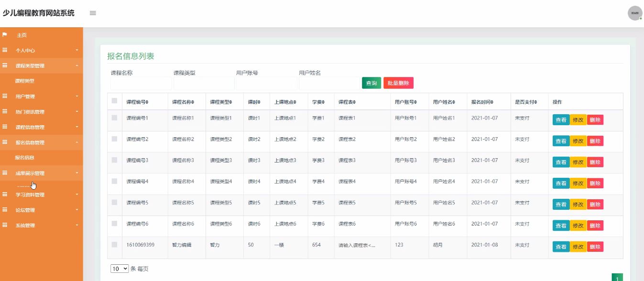The height and width of the screenshot is (281, 644).
Task: Tick the checkbox for row 课程编号4
Action: point(114,181)
